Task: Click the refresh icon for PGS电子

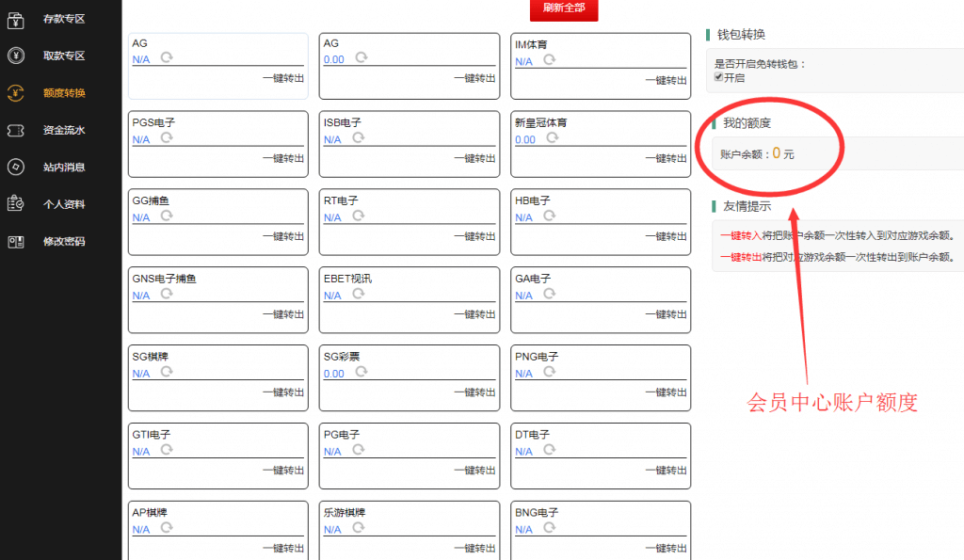Action: click(167, 137)
